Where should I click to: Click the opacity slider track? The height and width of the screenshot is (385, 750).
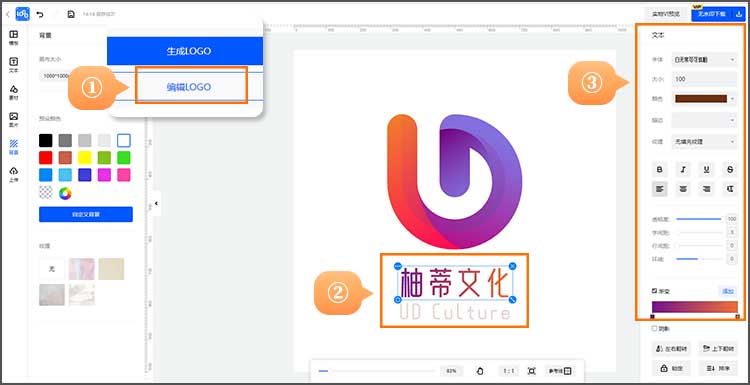pos(699,219)
